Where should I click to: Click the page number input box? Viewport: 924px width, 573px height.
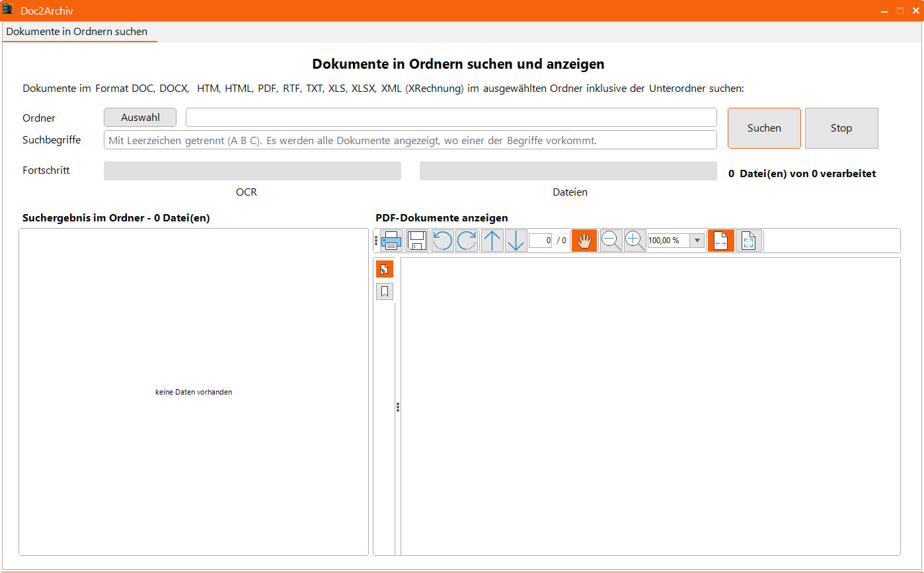[540, 241]
